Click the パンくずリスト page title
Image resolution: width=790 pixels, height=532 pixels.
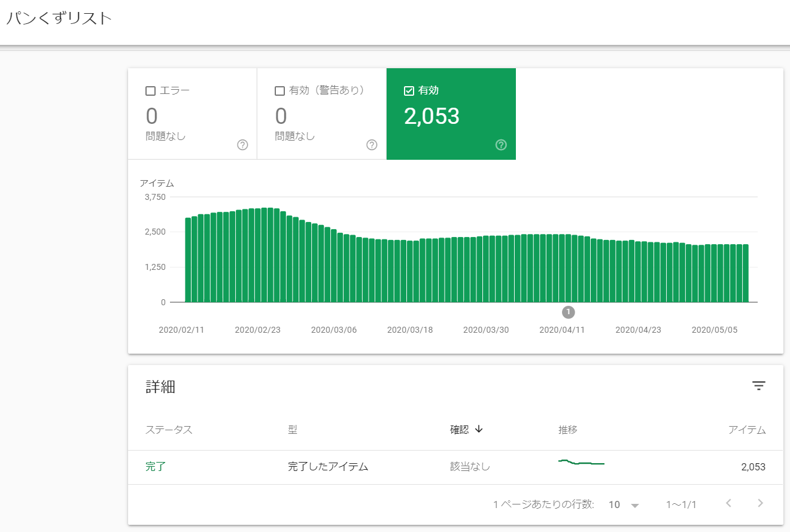pos(59,18)
